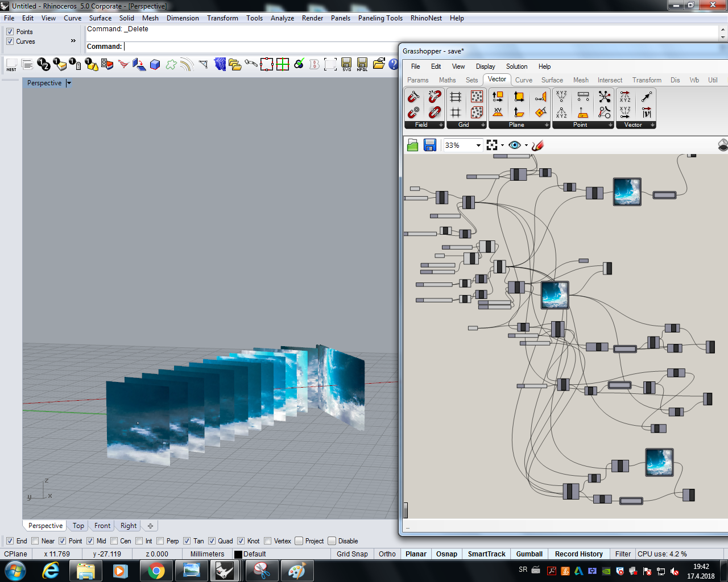Toggle the Curves filter checkbox
The image size is (728, 582).
pos(10,41)
